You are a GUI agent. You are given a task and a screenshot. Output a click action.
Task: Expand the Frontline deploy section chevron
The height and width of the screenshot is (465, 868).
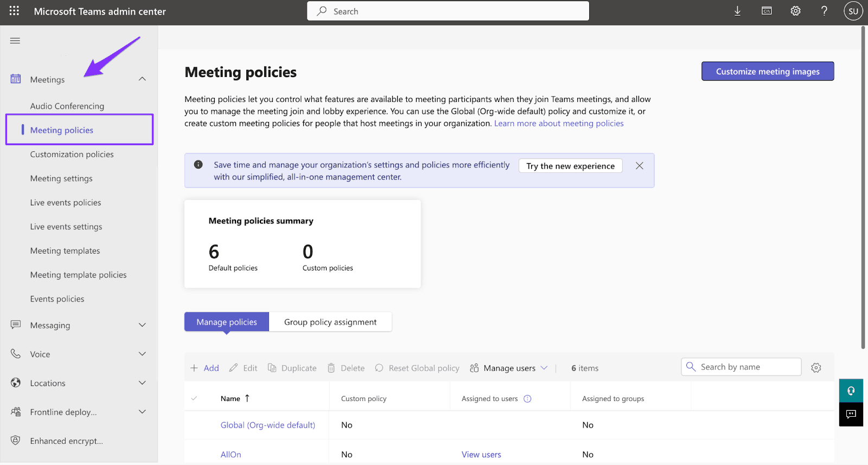[142, 412]
